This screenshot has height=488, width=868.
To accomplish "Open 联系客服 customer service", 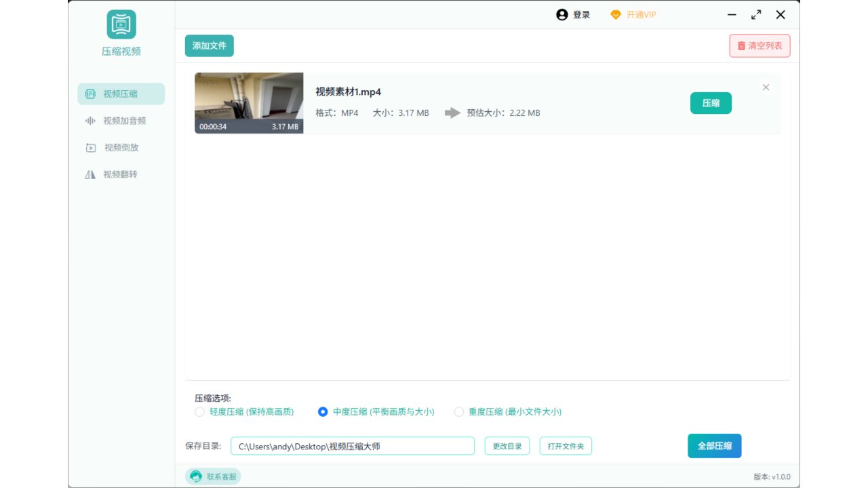I will click(212, 476).
